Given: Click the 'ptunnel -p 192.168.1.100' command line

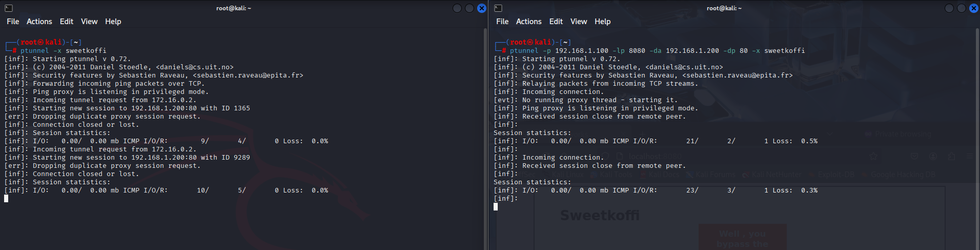Looking at the screenshot, I should pyautogui.click(x=657, y=51).
